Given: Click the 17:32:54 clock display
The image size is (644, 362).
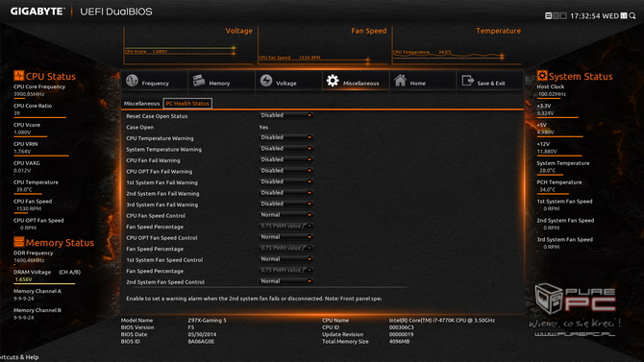Looking at the screenshot, I should click(585, 15).
